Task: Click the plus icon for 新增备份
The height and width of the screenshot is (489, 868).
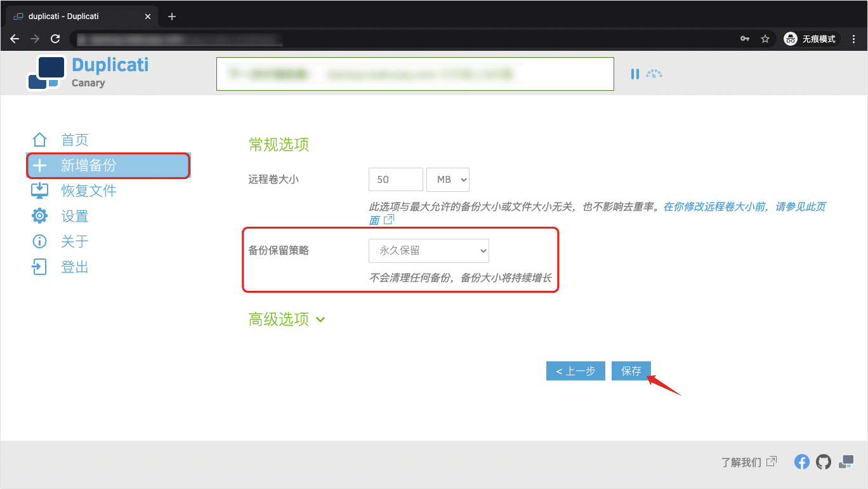Action: [40, 166]
